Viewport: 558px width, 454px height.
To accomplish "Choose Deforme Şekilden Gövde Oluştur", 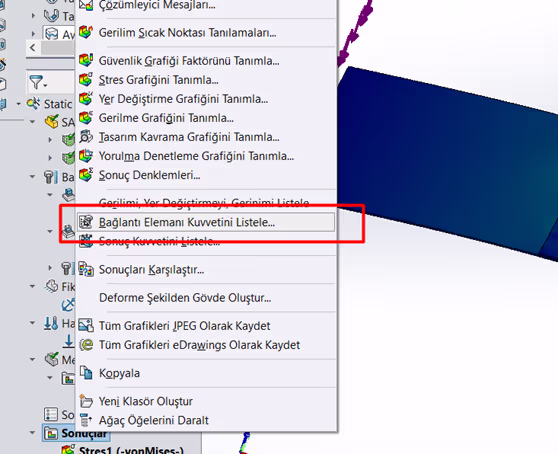I will click(x=206, y=297).
